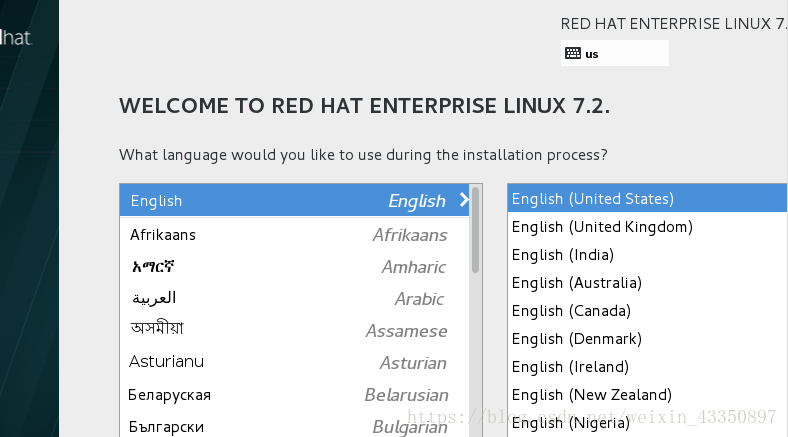
Task: Choose English (India) locale
Action: [x=647, y=255]
